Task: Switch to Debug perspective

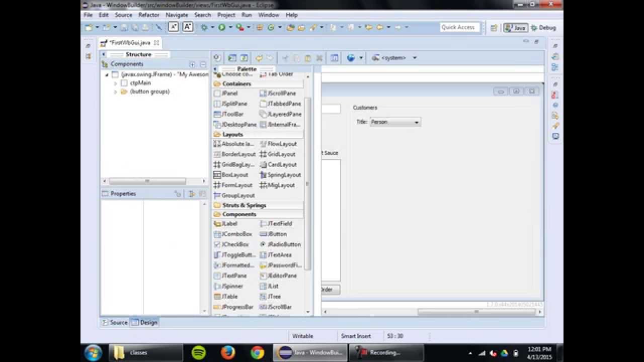Action: coord(544,28)
